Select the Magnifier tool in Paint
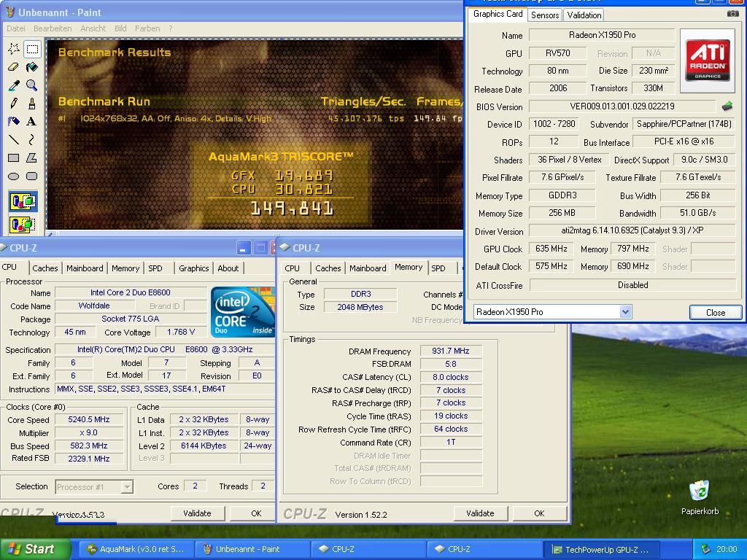This screenshot has width=747, height=560. [32, 85]
